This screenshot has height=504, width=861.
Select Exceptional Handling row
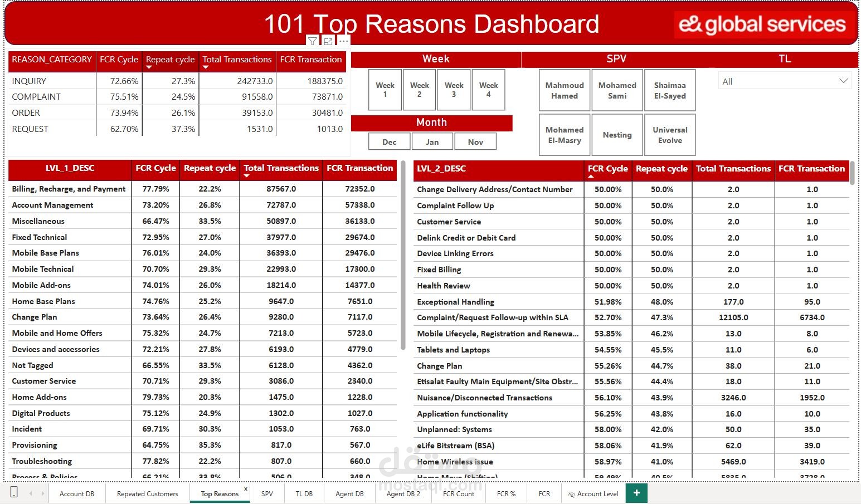(x=631, y=302)
